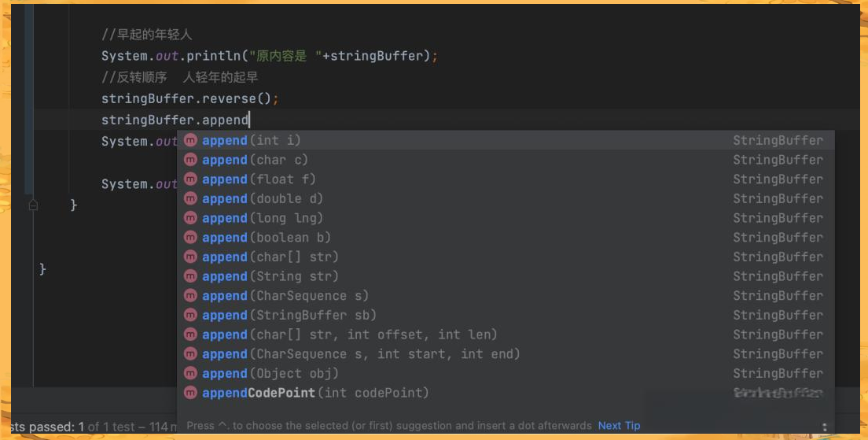Click method icon beside append(int i)
Viewport: 868px width, 440px height.
tap(190, 141)
